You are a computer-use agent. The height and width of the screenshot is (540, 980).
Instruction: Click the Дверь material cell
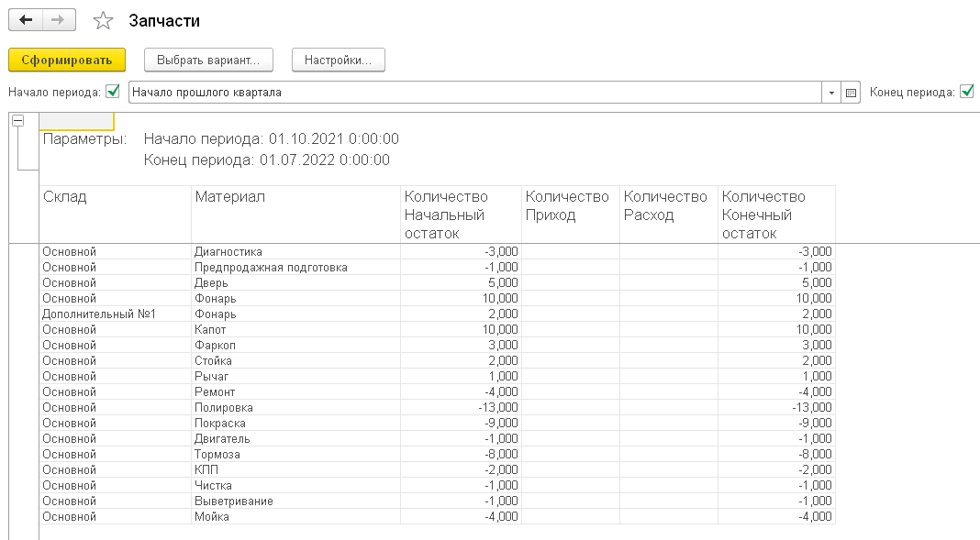click(x=295, y=282)
